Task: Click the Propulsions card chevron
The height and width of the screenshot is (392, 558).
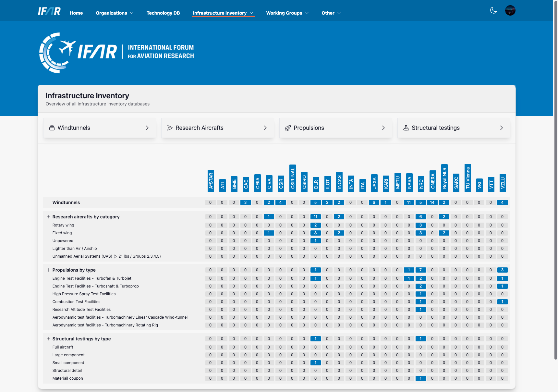Action: click(383, 128)
